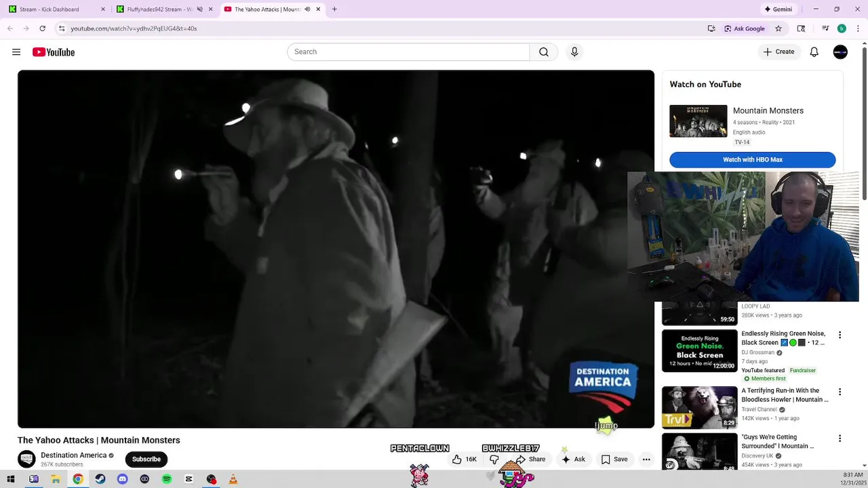Click the video player to pause
The width and height of the screenshot is (868, 488).
(336, 249)
